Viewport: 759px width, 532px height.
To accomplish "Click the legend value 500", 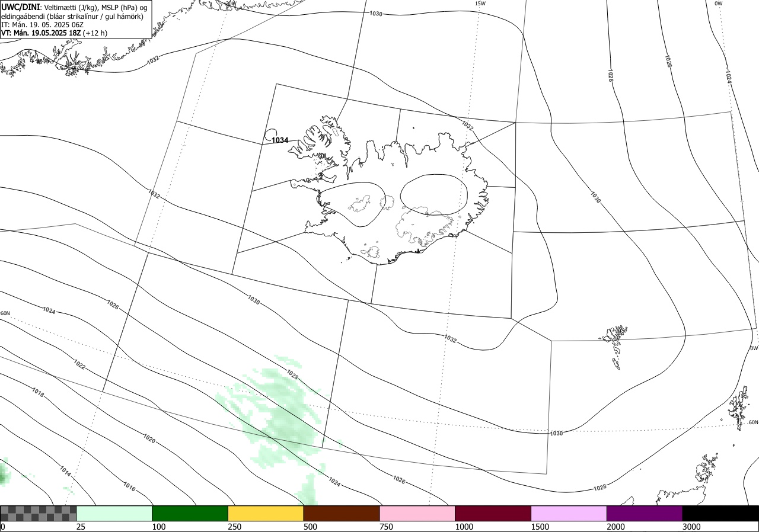I will 311,527.
